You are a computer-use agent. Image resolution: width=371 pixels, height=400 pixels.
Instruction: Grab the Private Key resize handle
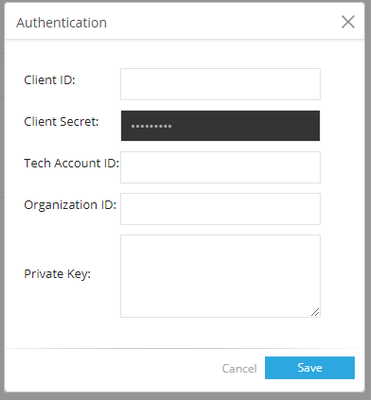point(315,312)
